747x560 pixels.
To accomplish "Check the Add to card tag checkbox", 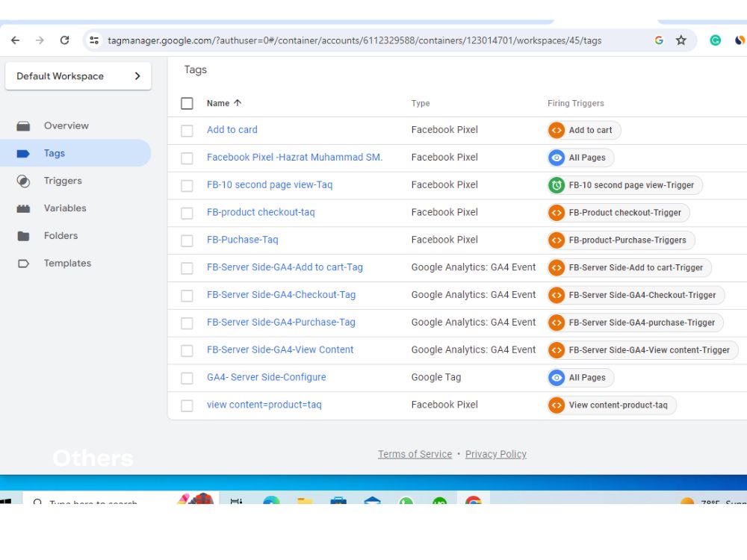I will click(x=187, y=131).
